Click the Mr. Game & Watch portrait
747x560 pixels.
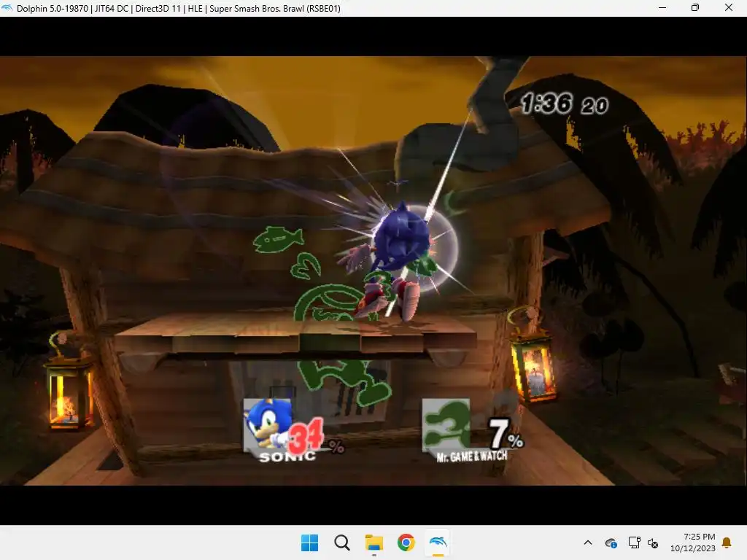tap(446, 425)
